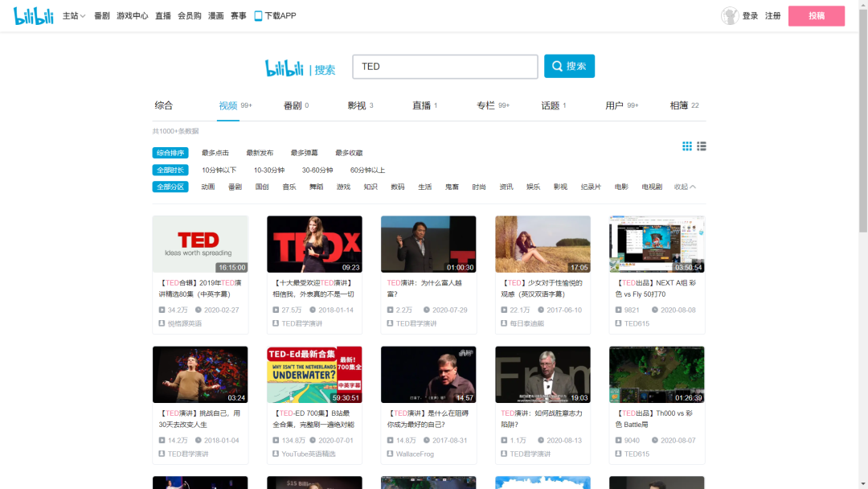Viewport: 868px width, 489px height.
Task: Click play count icon next to 134.8万
Action: pyautogui.click(x=276, y=440)
